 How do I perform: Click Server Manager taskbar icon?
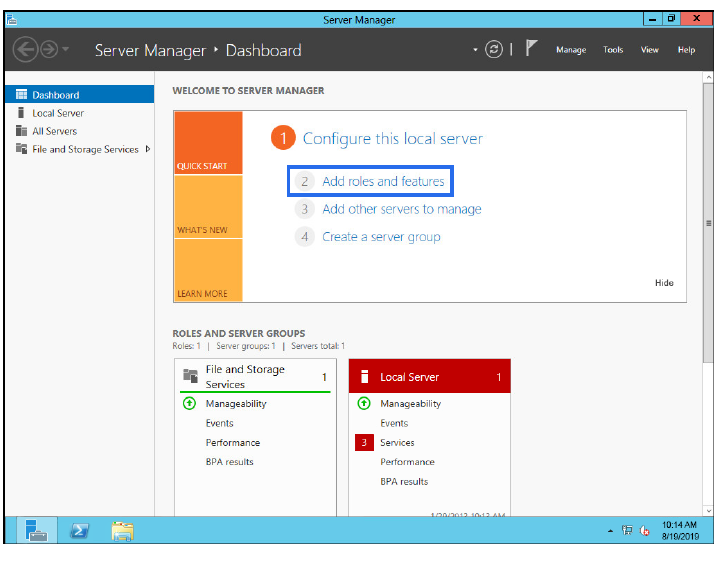click(x=37, y=530)
